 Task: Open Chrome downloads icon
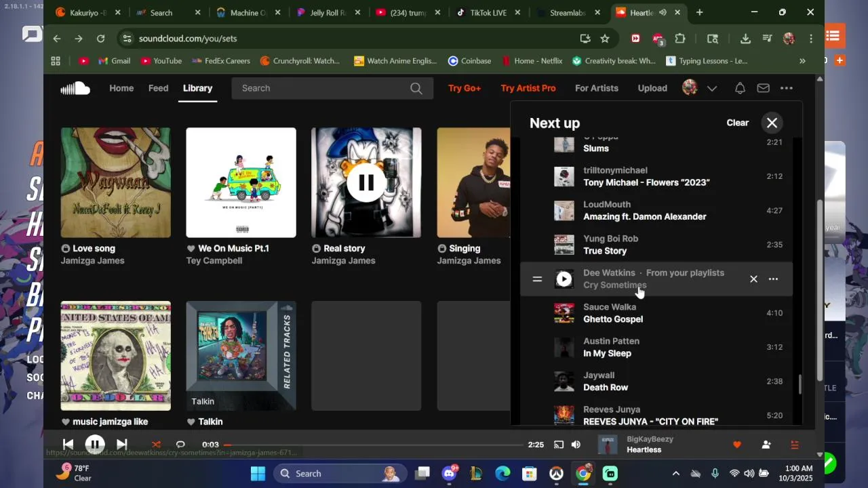tap(745, 39)
